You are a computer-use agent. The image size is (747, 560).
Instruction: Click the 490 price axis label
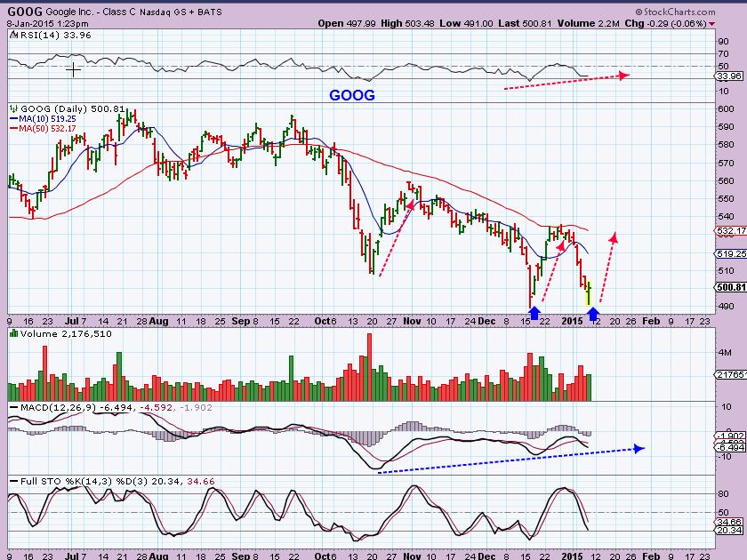coord(726,306)
